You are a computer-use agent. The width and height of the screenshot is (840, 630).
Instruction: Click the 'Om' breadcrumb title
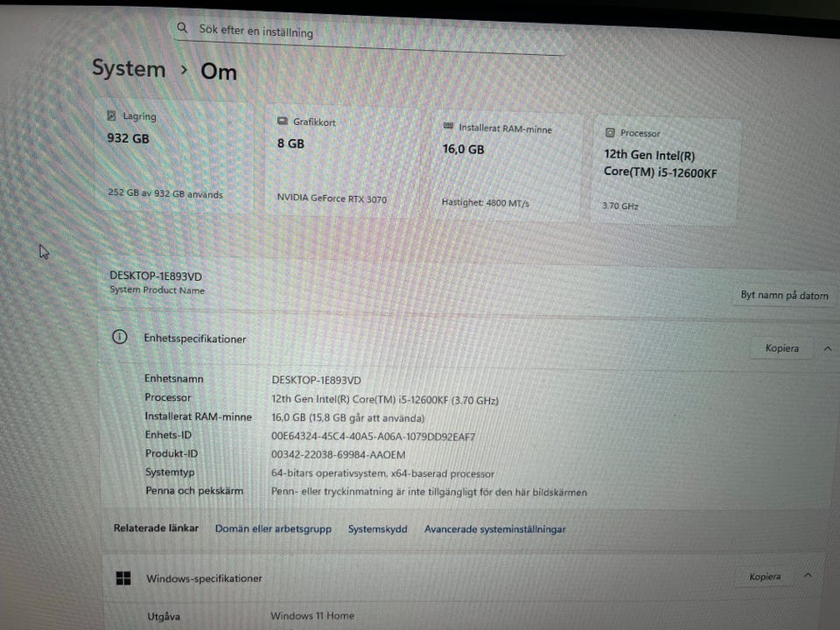pyautogui.click(x=219, y=71)
